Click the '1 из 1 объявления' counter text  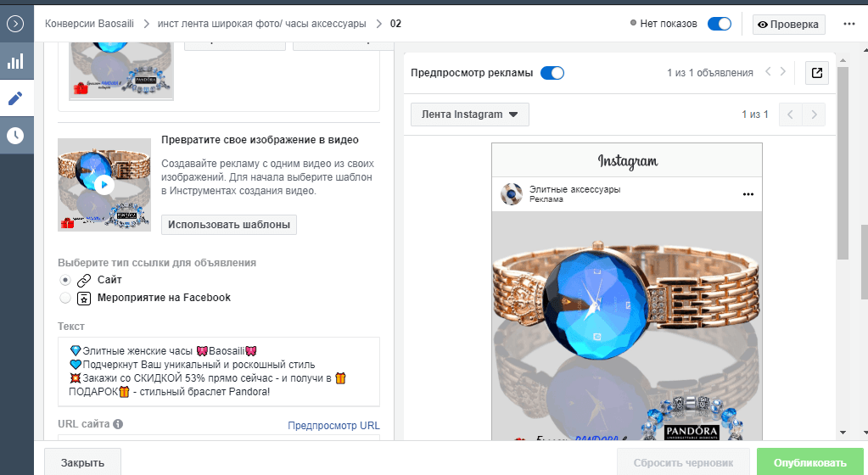pyautogui.click(x=709, y=73)
